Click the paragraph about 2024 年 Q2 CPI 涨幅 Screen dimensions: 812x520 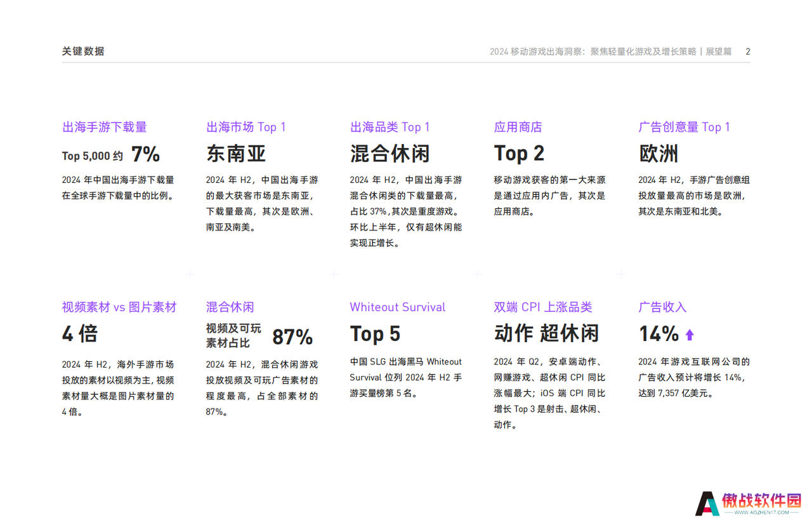[549, 393]
